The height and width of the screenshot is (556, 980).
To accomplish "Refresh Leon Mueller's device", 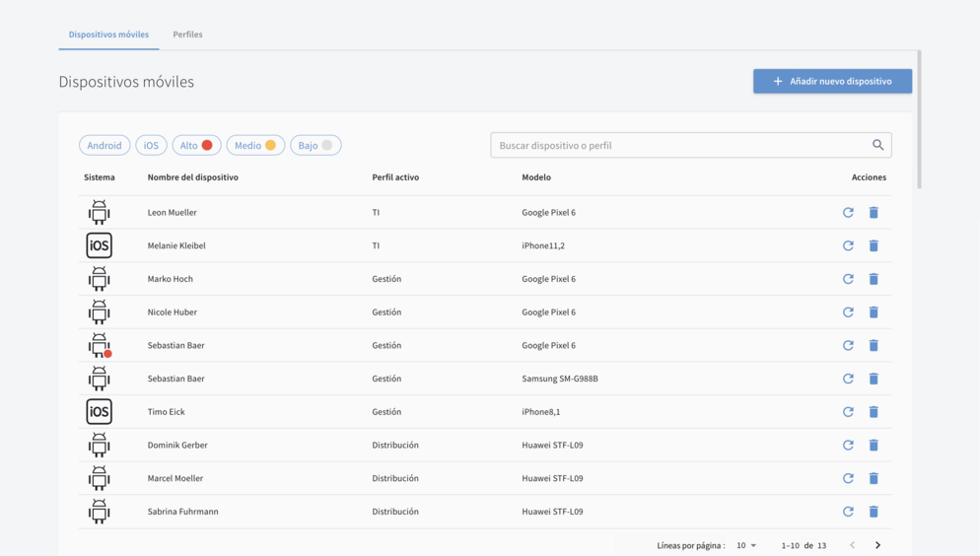I will (x=848, y=212).
